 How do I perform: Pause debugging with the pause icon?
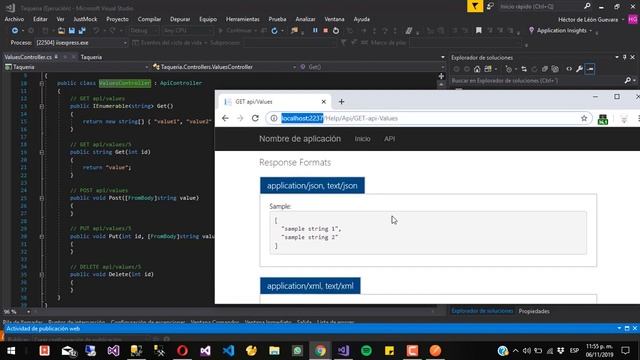coord(315,31)
